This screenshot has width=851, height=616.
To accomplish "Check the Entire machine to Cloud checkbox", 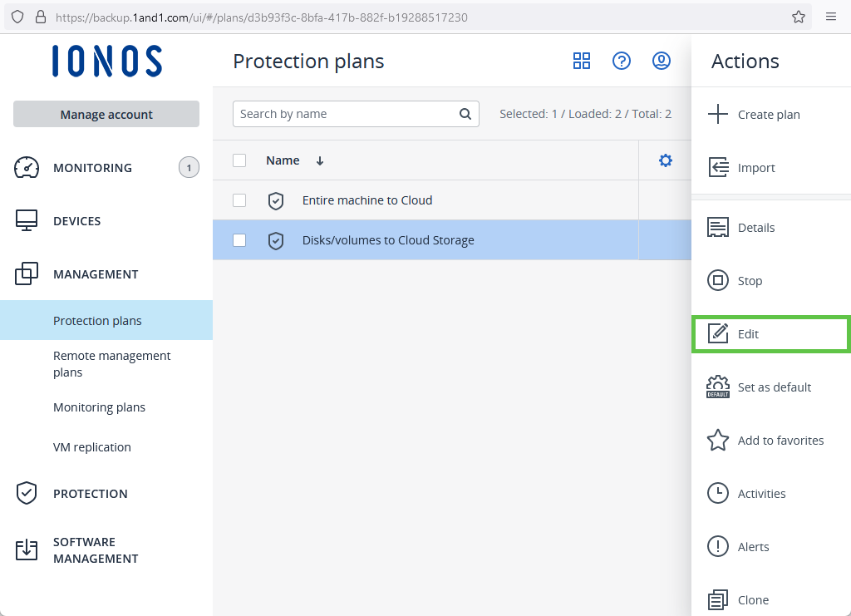I will [239, 200].
